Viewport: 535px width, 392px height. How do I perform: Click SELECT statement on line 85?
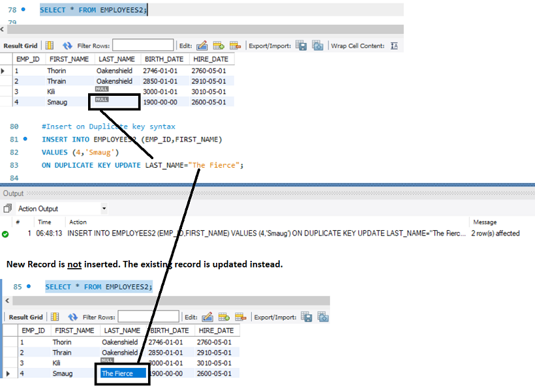(x=99, y=287)
